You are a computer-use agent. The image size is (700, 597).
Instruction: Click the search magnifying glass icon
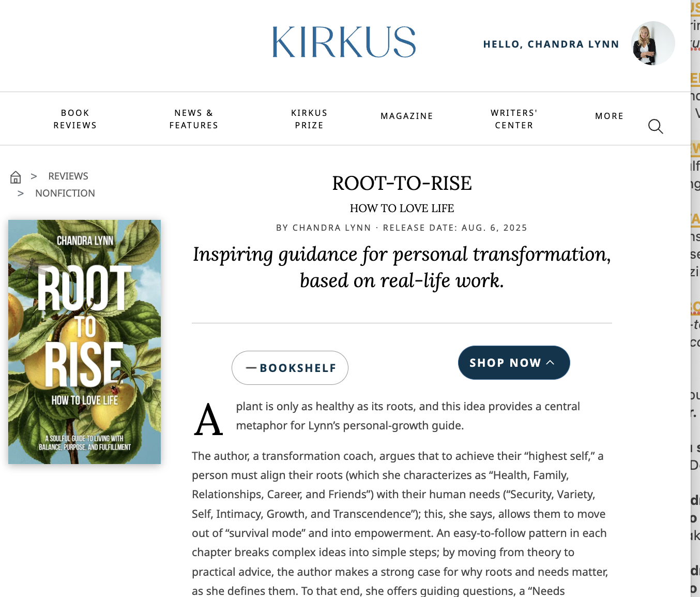pyautogui.click(x=656, y=126)
